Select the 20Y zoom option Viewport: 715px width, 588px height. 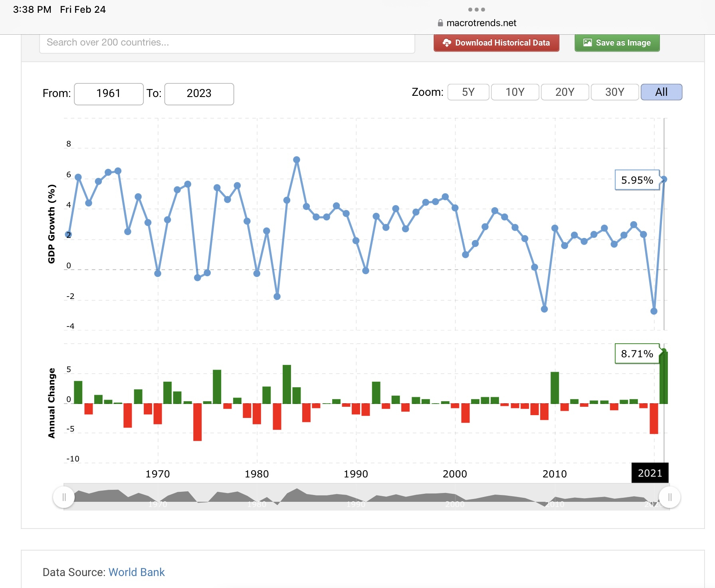pyautogui.click(x=564, y=92)
